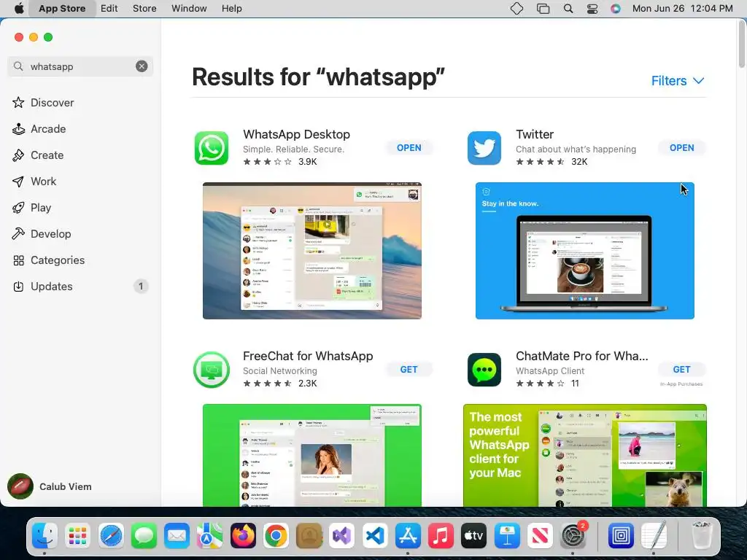Click the search magnifier icon in sidebar
The height and width of the screenshot is (560, 747).
18,66
